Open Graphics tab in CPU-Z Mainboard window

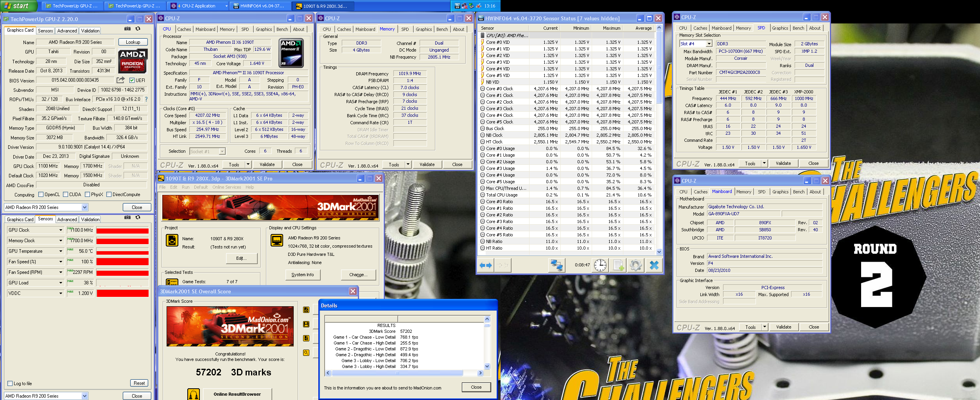coord(780,192)
